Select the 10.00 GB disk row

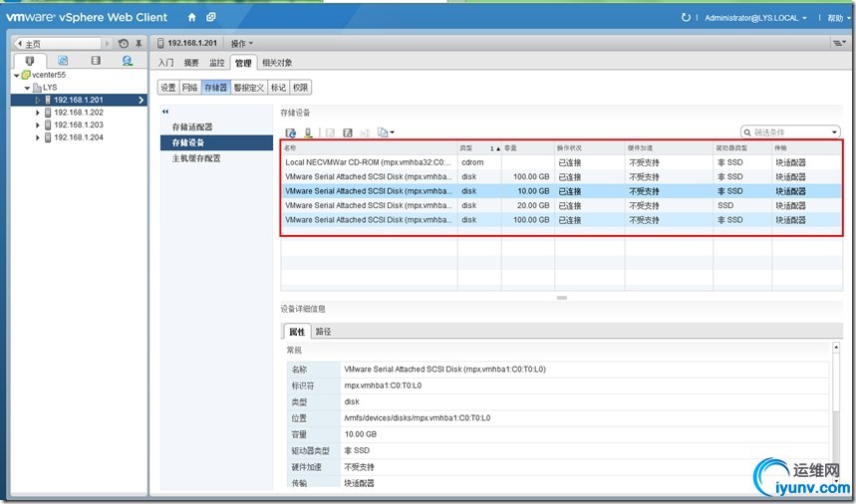click(561, 191)
